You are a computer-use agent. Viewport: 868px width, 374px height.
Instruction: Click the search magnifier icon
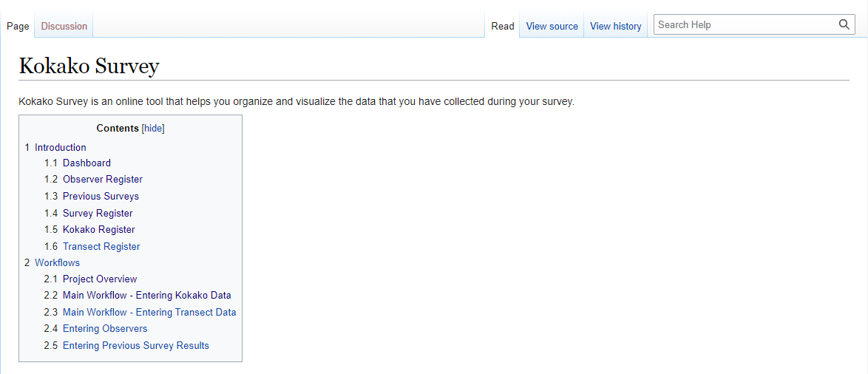(844, 24)
